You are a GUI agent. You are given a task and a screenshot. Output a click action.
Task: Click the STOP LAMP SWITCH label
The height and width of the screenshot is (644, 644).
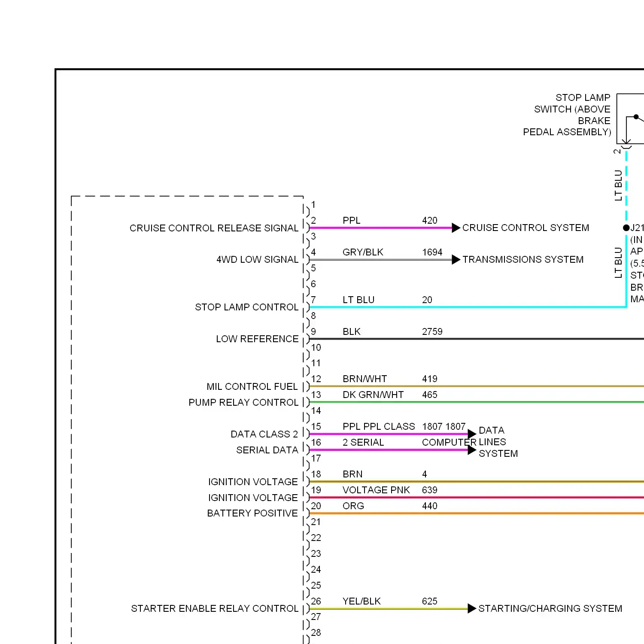(x=567, y=115)
